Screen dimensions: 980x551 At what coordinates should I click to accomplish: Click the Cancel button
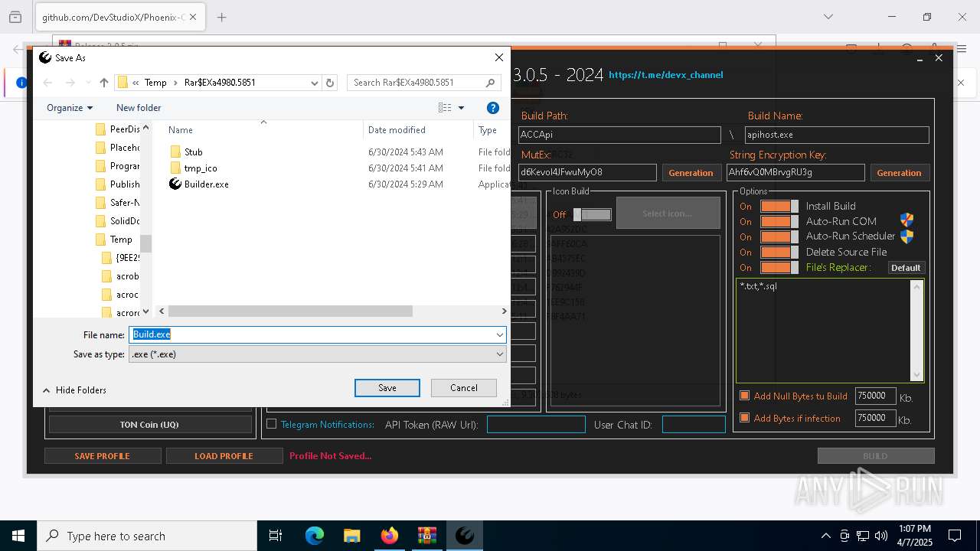pos(464,388)
